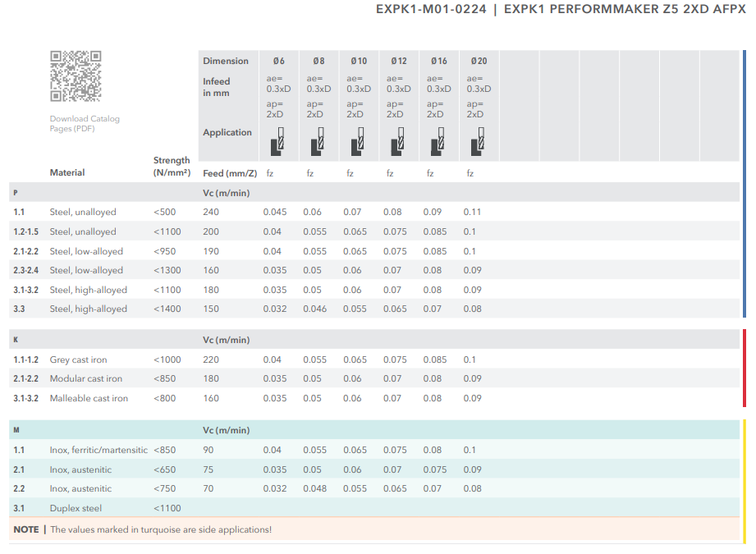The height and width of the screenshot is (554, 756).
Task: Select the Ø6 dimension column header
Action: point(277,61)
